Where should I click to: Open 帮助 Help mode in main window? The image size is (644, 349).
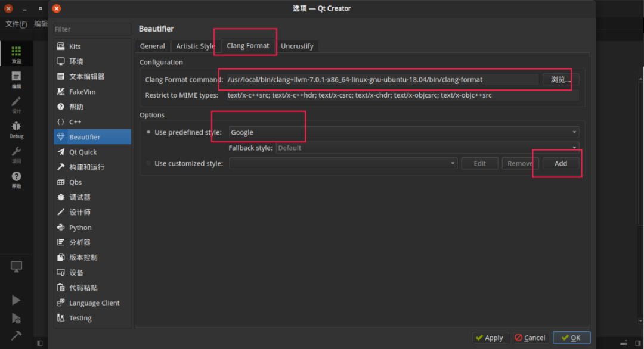[17, 180]
